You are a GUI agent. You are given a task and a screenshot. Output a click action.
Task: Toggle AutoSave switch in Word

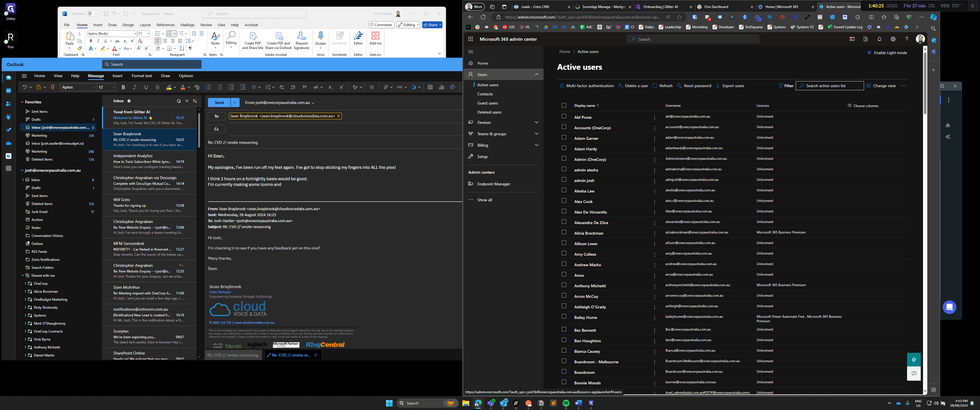tap(93, 14)
